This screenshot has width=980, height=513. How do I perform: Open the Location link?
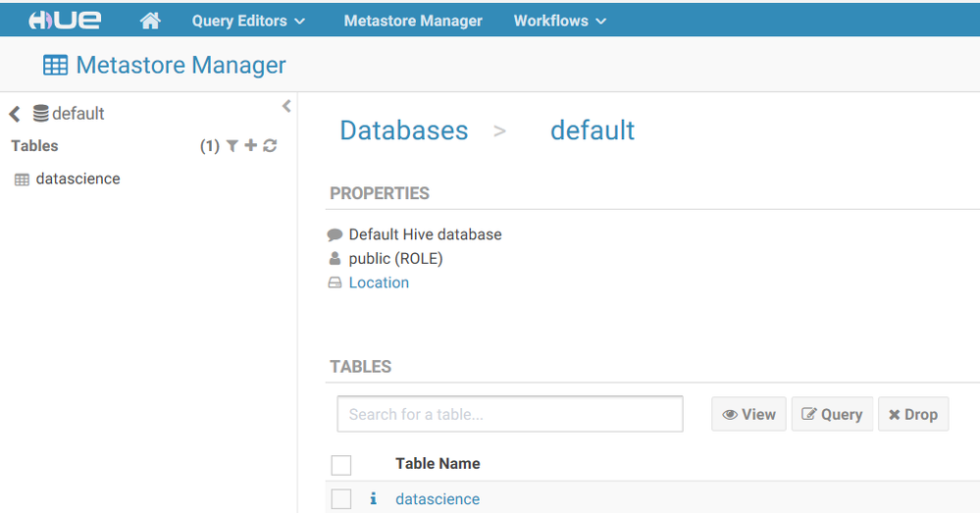[x=379, y=282]
